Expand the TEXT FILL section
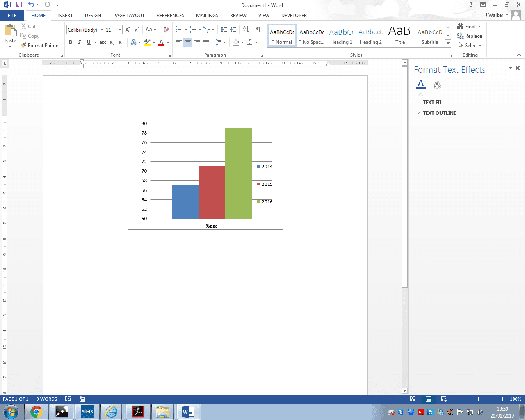The image size is (525, 420). (x=433, y=103)
